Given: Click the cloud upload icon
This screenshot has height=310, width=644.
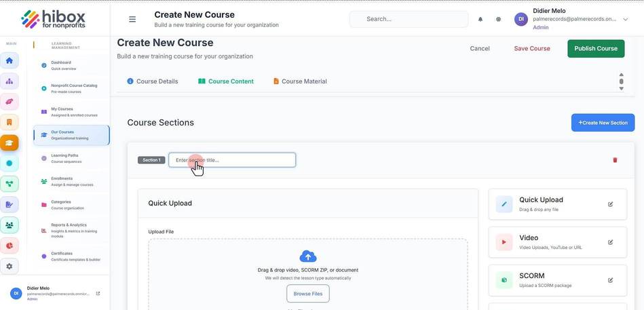Looking at the screenshot, I should (308, 256).
